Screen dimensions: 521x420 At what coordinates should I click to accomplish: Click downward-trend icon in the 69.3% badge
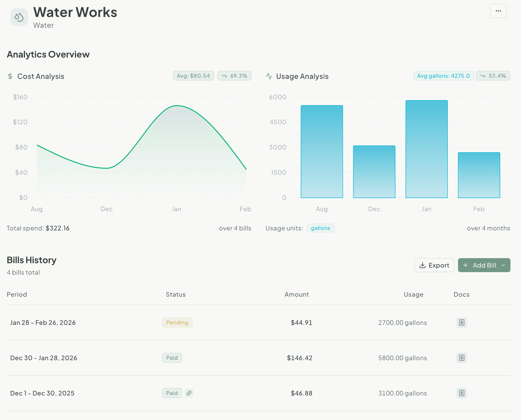pyautogui.click(x=225, y=75)
